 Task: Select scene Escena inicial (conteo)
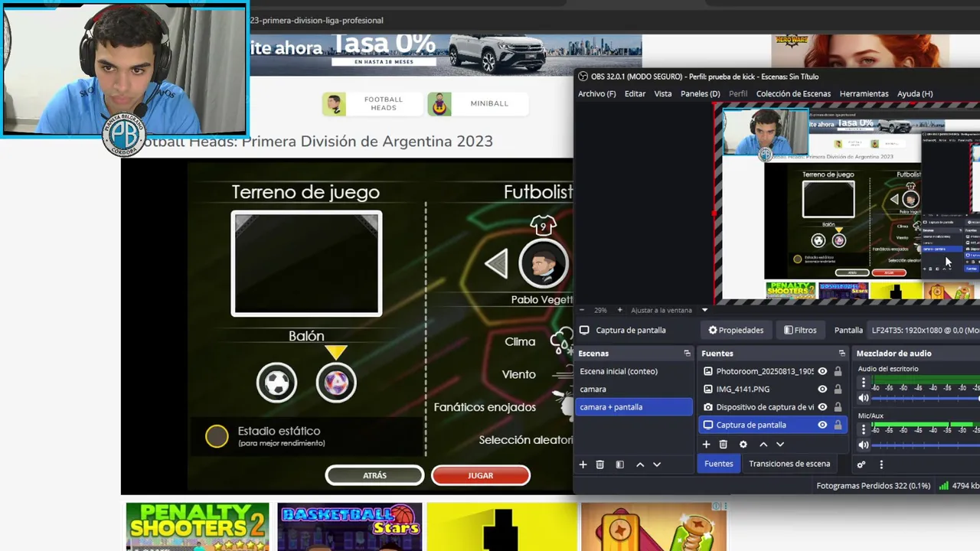click(x=633, y=371)
